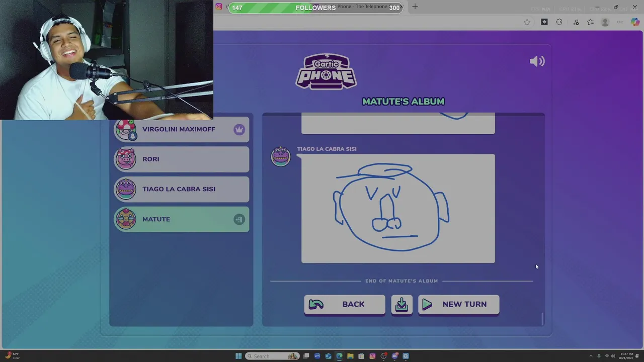Click the microphone tray icon

(x=599, y=356)
